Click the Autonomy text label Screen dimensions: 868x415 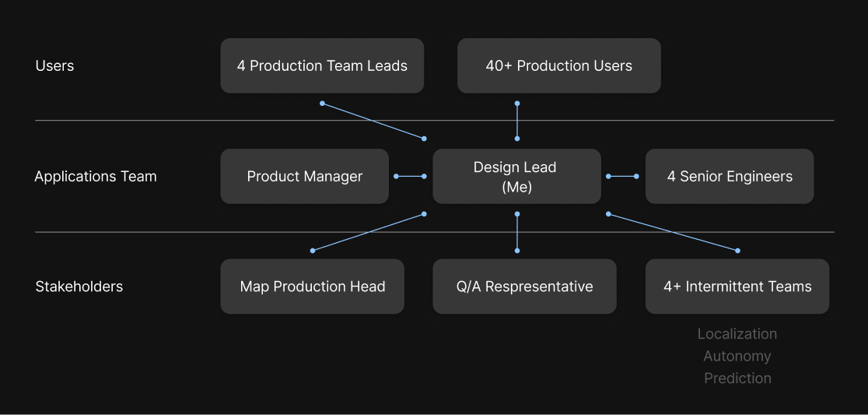pyautogui.click(x=737, y=356)
